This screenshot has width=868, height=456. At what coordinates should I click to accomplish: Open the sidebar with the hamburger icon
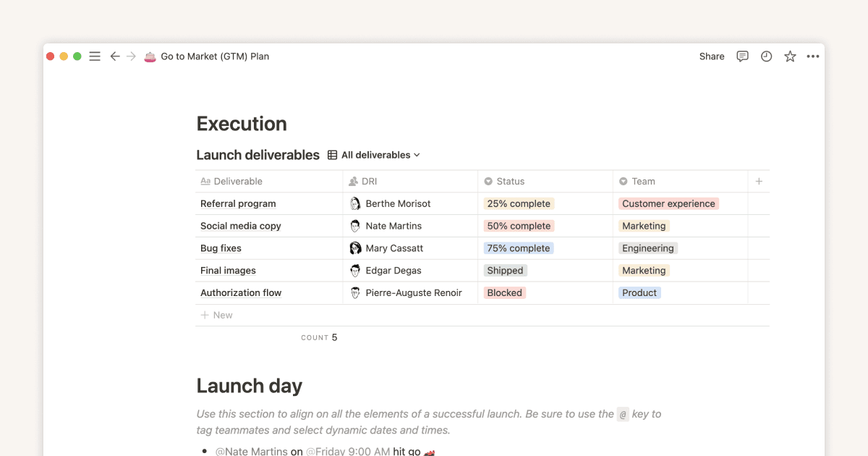pyautogui.click(x=94, y=56)
